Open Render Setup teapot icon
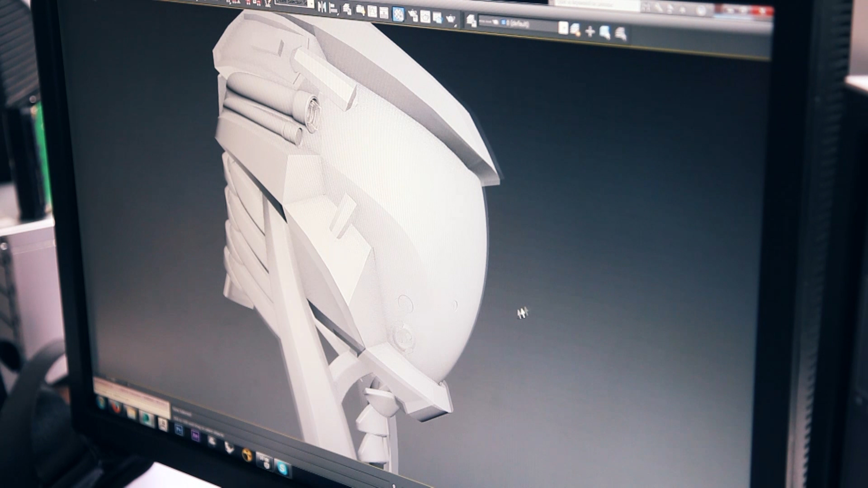This screenshot has height=488, width=868. (x=413, y=15)
